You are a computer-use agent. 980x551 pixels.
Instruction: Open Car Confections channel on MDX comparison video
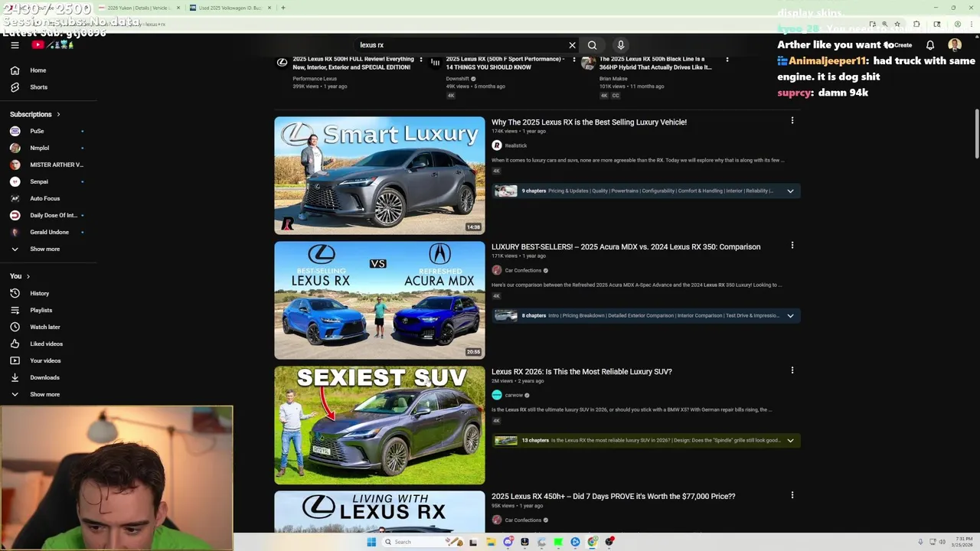[524, 270]
